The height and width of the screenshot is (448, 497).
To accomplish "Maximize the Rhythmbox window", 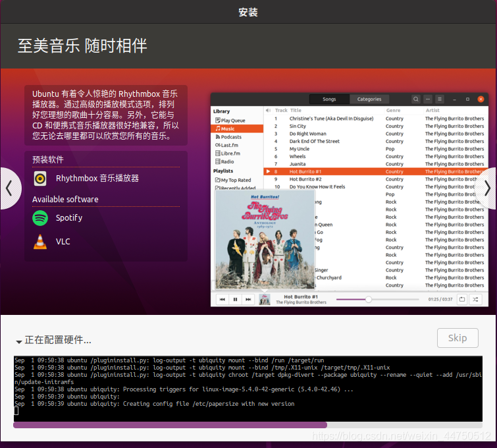I will pos(467,99).
